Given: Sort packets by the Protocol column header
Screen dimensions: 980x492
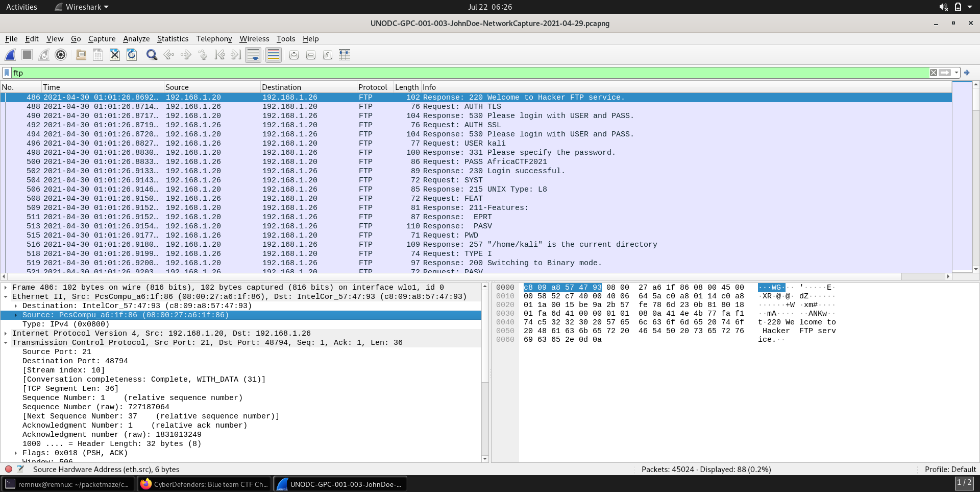Looking at the screenshot, I should pyautogui.click(x=373, y=87).
